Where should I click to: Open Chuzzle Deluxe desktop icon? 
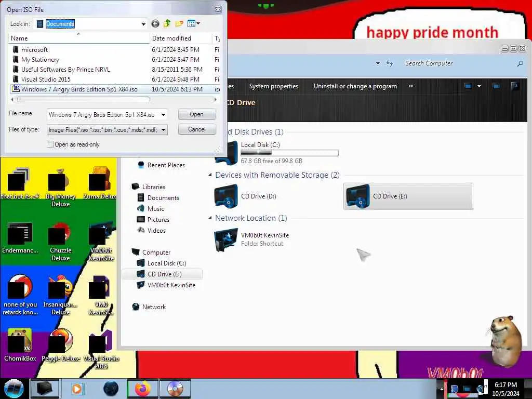click(60, 242)
